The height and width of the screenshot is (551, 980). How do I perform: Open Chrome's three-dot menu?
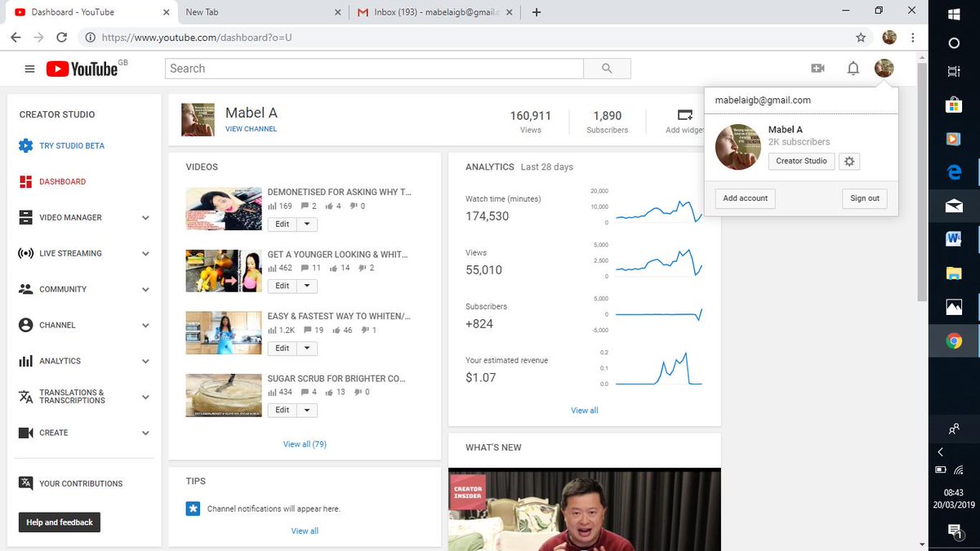coord(913,38)
